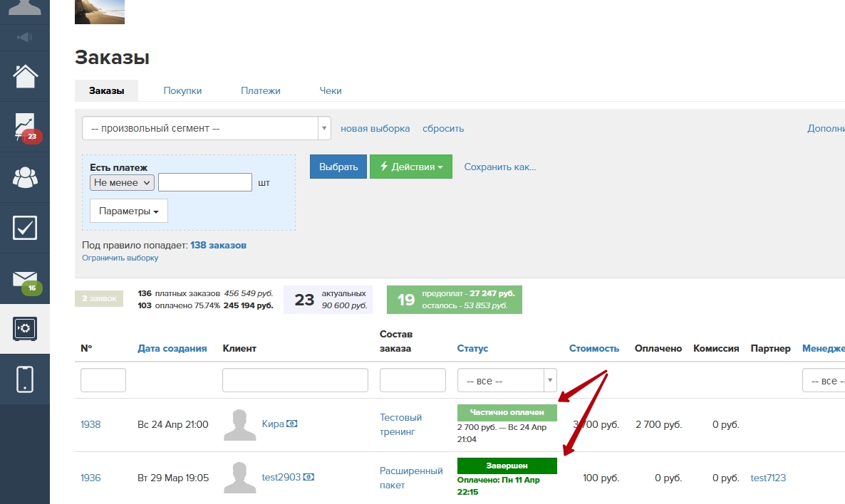The image size is (845, 504).
Task: Click the сбросить link
Action: (442, 129)
